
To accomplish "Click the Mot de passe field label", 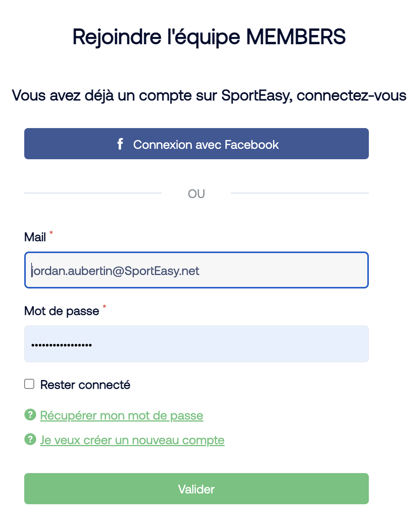I will (x=62, y=311).
